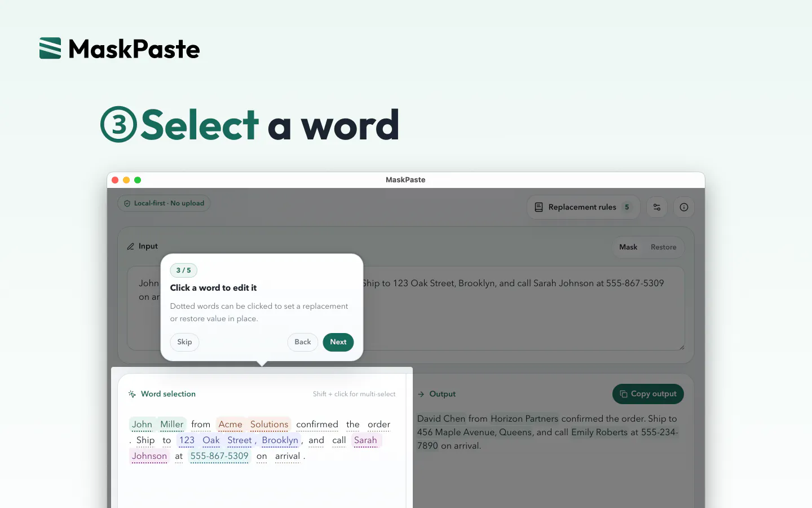This screenshot has height=508, width=812.
Task: Select the word call
Action: point(339,440)
